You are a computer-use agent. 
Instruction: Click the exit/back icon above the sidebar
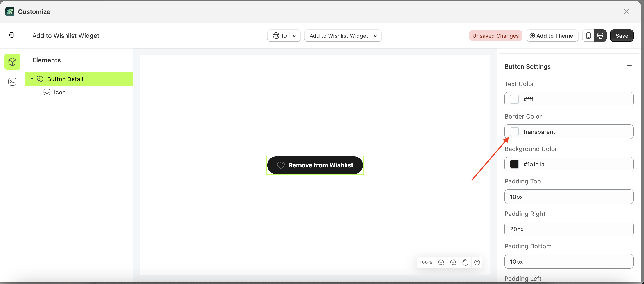coord(11,35)
